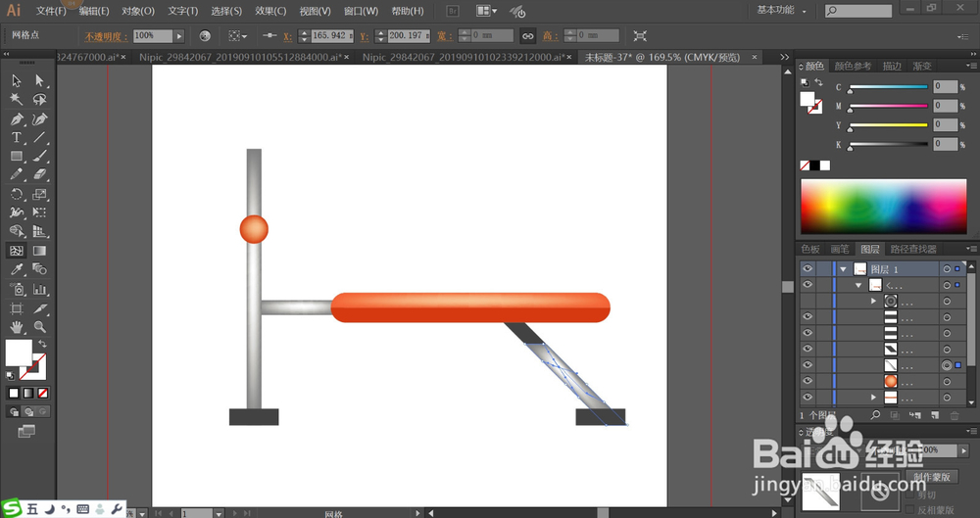The width and height of the screenshot is (980, 518).
Task: Click the search field at top right
Action: click(857, 11)
